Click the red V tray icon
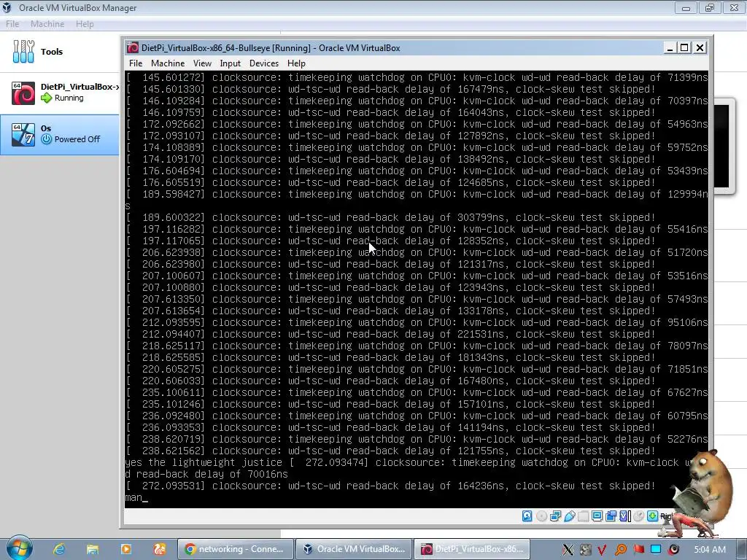This screenshot has width=747, height=560. [x=602, y=550]
